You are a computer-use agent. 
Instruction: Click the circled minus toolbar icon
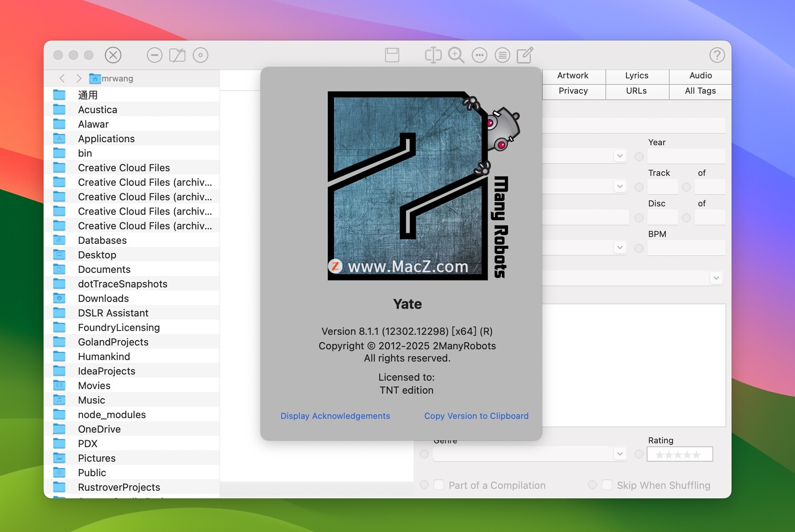pyautogui.click(x=154, y=55)
